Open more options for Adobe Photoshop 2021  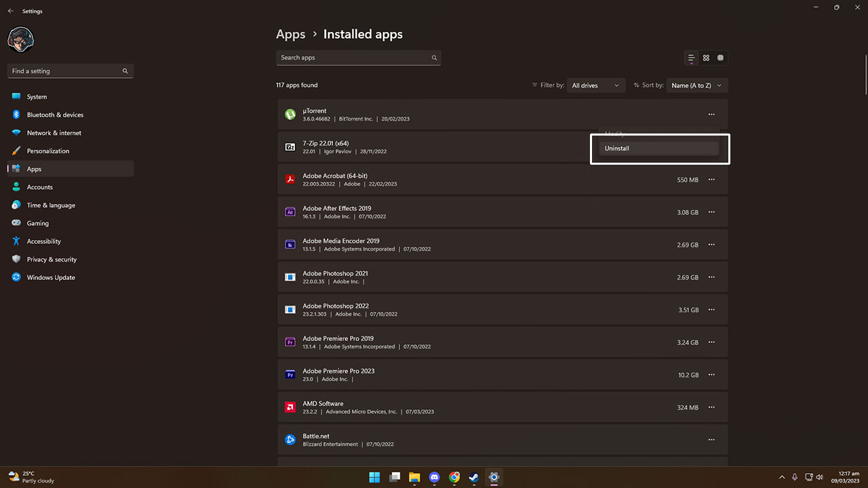tap(711, 277)
